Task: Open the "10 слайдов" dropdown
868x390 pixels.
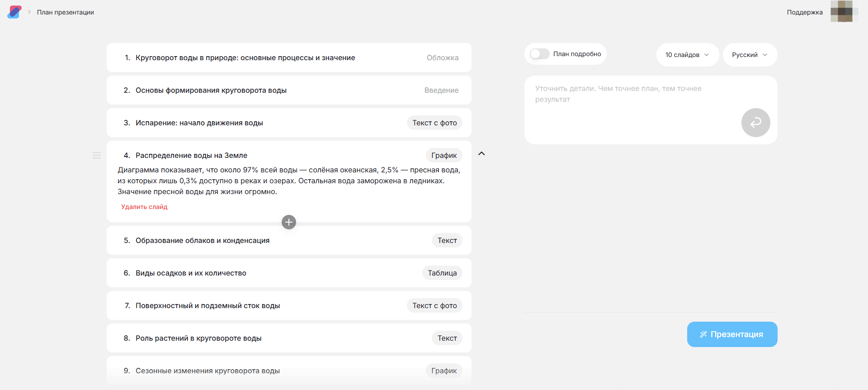Action: tap(687, 55)
